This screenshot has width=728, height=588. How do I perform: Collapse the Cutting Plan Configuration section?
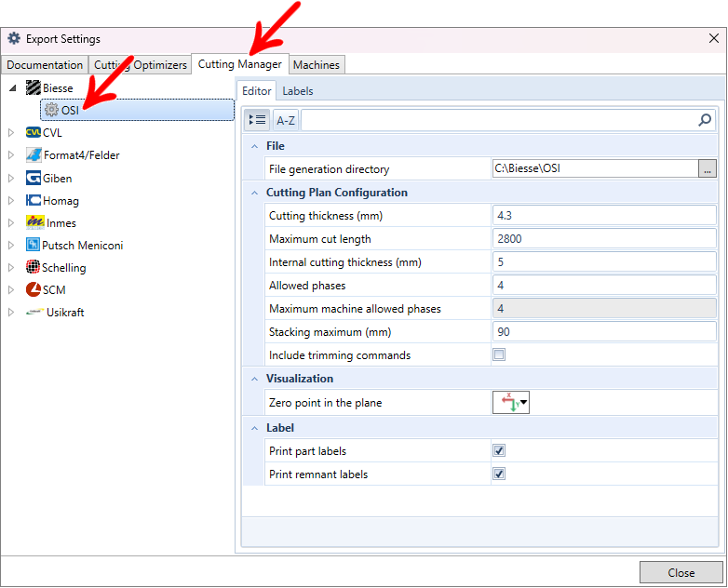254,193
